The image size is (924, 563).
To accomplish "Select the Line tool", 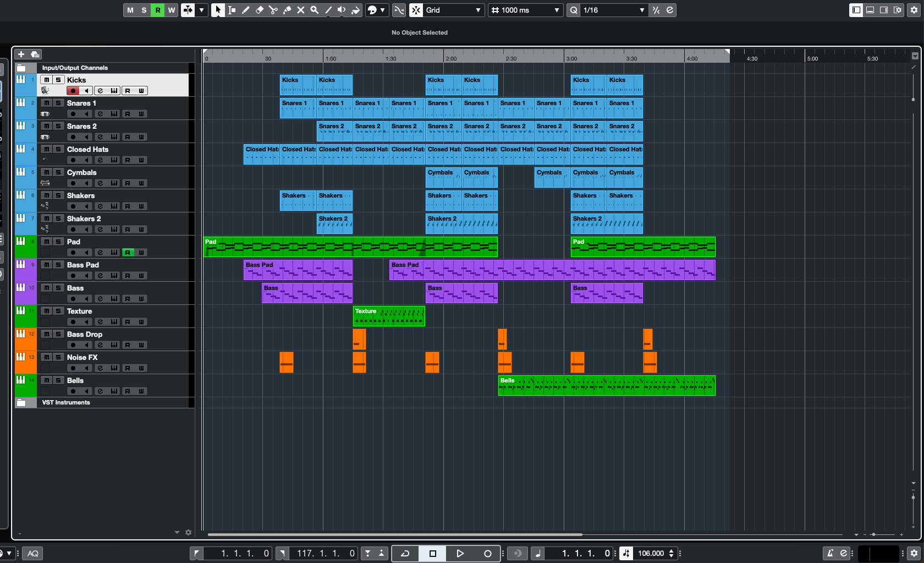I will [x=328, y=10].
